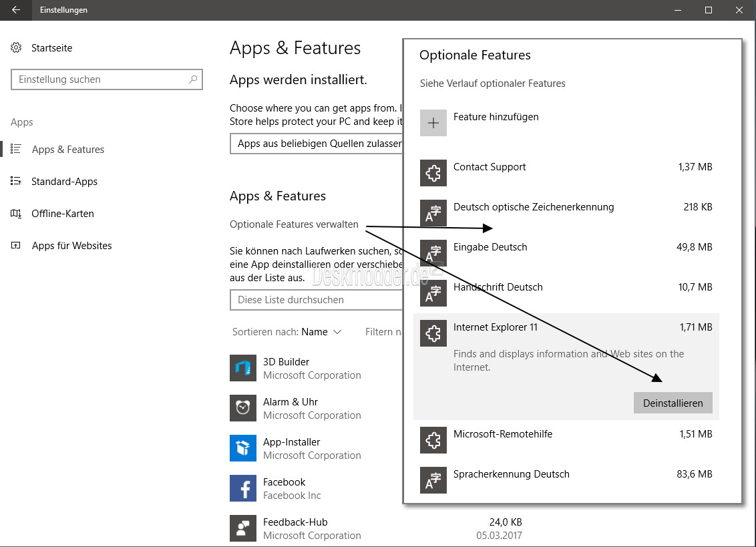Click the magnifier icon in Einstellung suchen
Viewport: 756px width, 547px height.
point(193,79)
